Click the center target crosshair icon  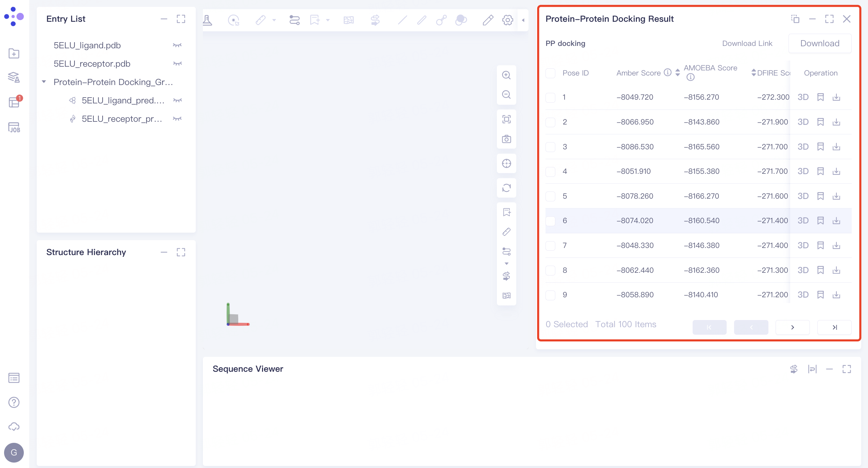point(506,164)
